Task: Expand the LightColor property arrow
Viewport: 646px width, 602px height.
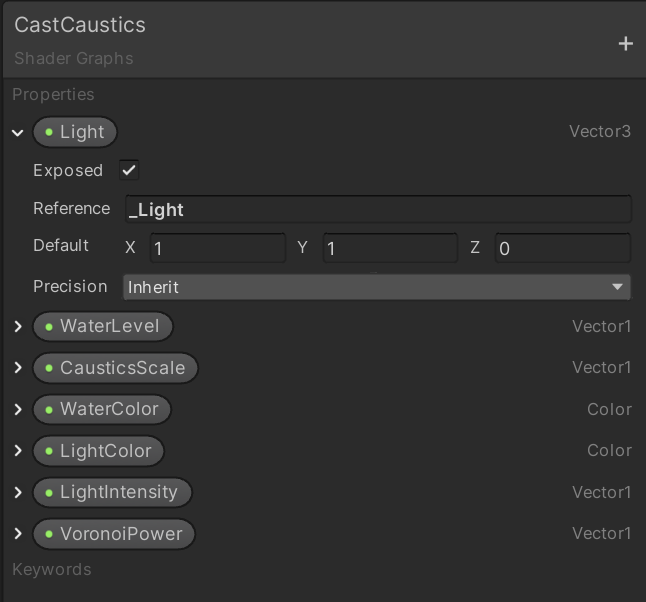Action: 17,451
